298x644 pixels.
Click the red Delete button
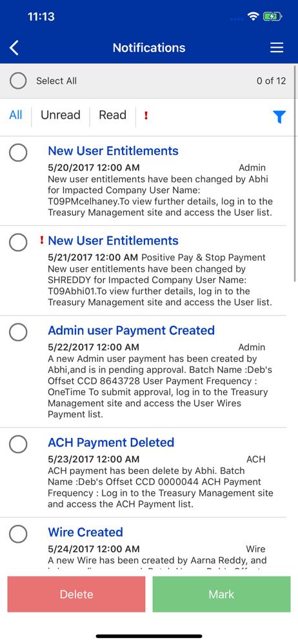click(x=76, y=594)
